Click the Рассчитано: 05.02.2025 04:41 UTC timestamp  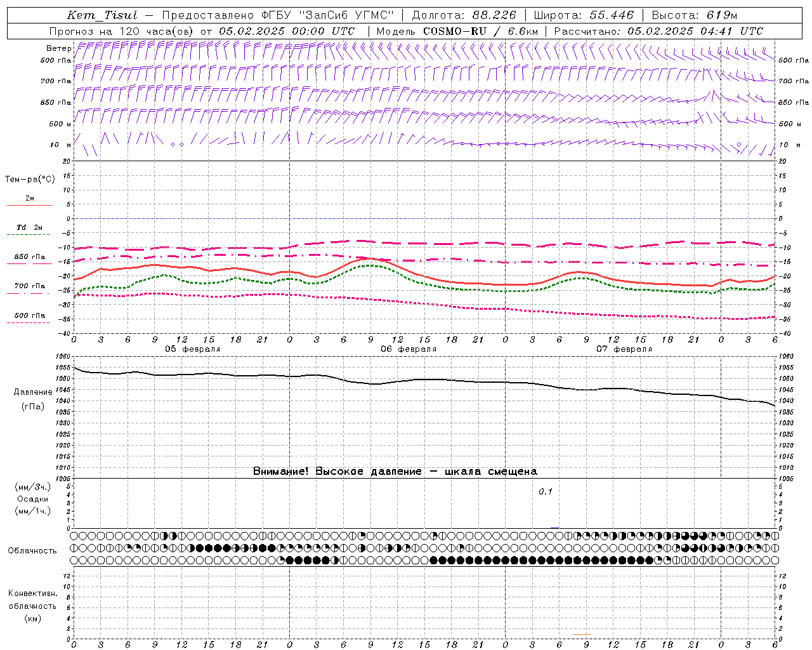(x=658, y=31)
